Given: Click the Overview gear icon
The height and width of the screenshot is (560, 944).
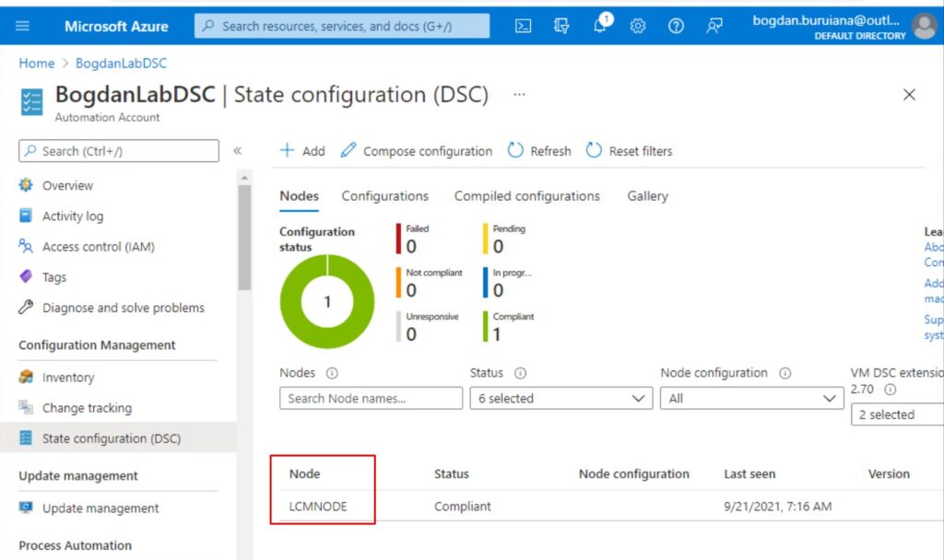Looking at the screenshot, I should click(26, 185).
